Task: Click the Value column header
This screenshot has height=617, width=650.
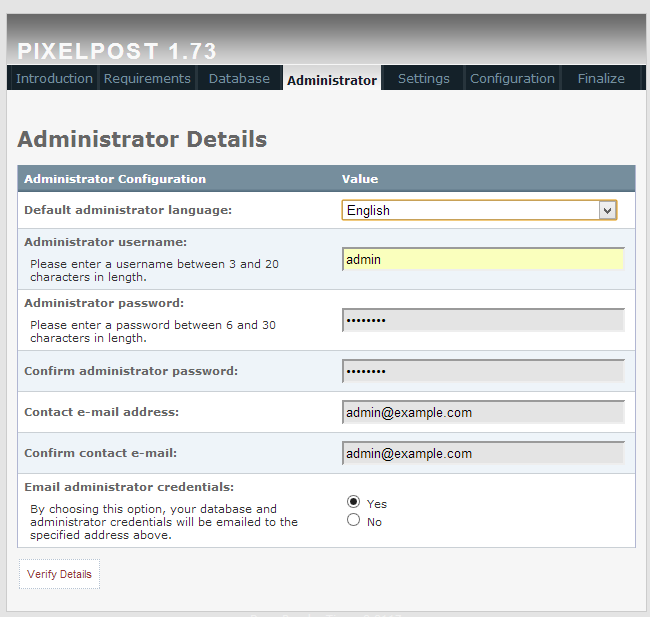Action: pos(360,179)
